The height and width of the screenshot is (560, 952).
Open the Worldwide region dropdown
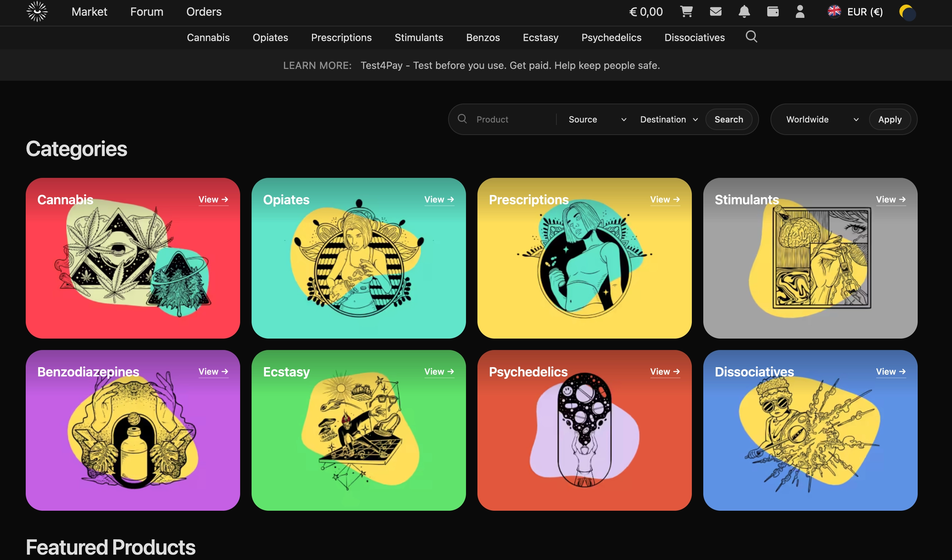[x=820, y=119]
